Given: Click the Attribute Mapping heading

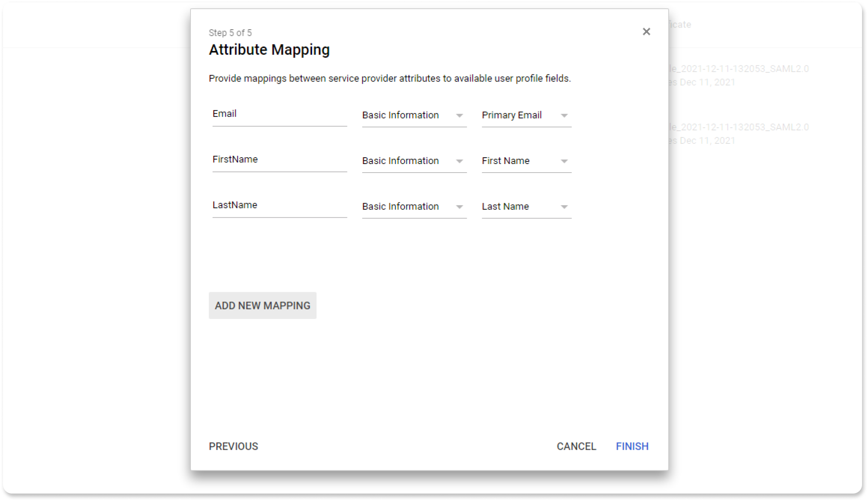Looking at the screenshot, I should pyautogui.click(x=269, y=50).
